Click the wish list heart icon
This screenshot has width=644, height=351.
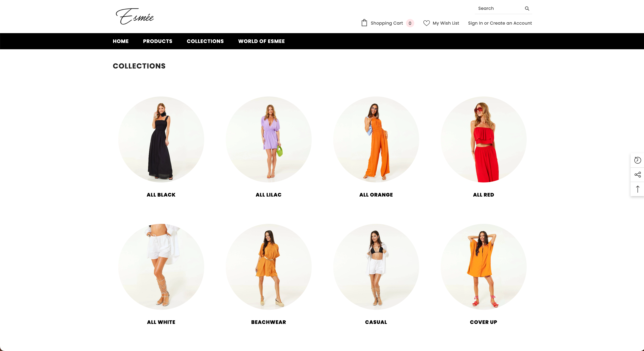point(426,23)
